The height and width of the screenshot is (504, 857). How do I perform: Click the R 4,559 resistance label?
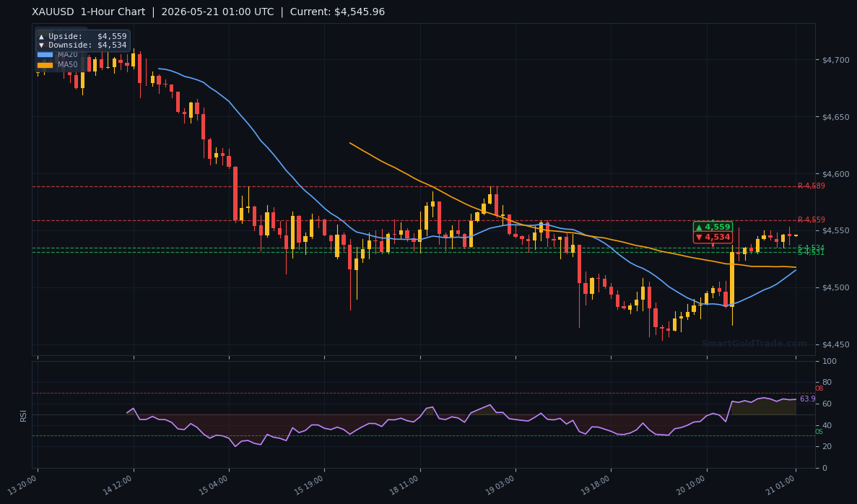[x=811, y=220]
